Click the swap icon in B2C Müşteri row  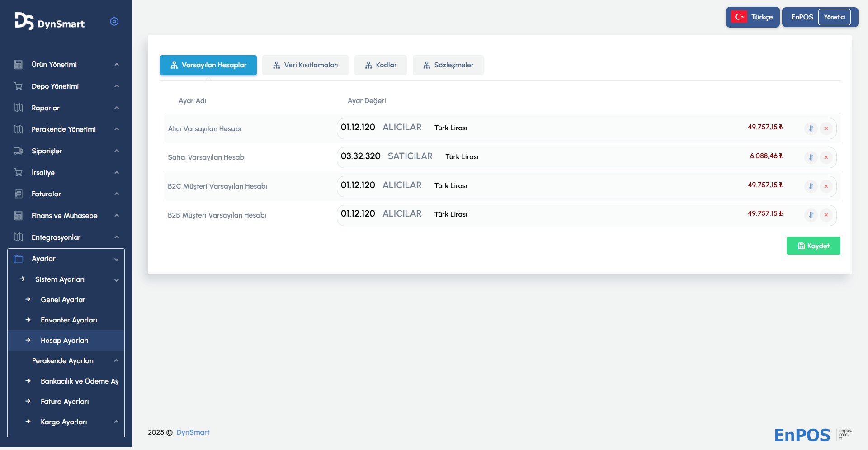[x=811, y=186]
